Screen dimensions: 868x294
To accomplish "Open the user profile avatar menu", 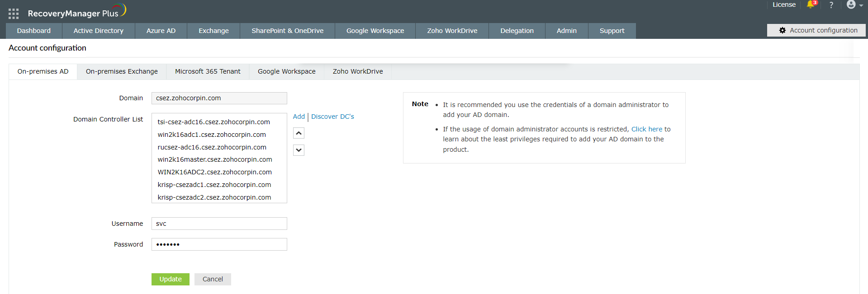I will tap(853, 5).
